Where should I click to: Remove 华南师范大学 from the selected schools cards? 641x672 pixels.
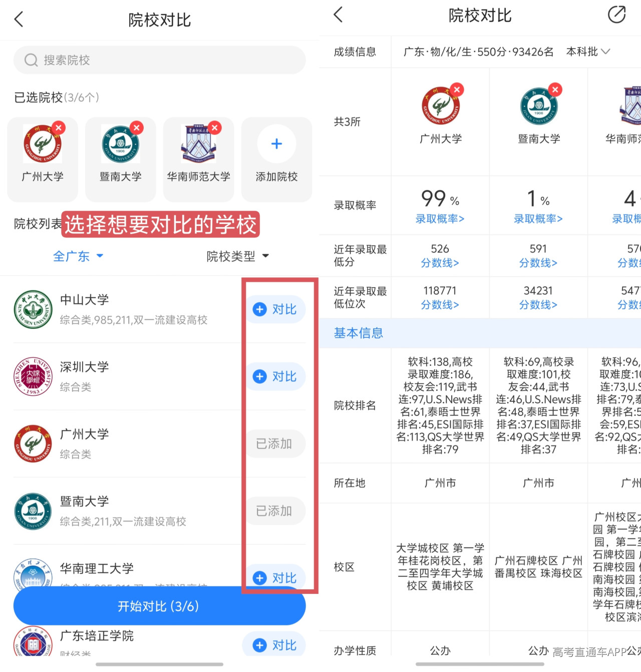(x=215, y=128)
